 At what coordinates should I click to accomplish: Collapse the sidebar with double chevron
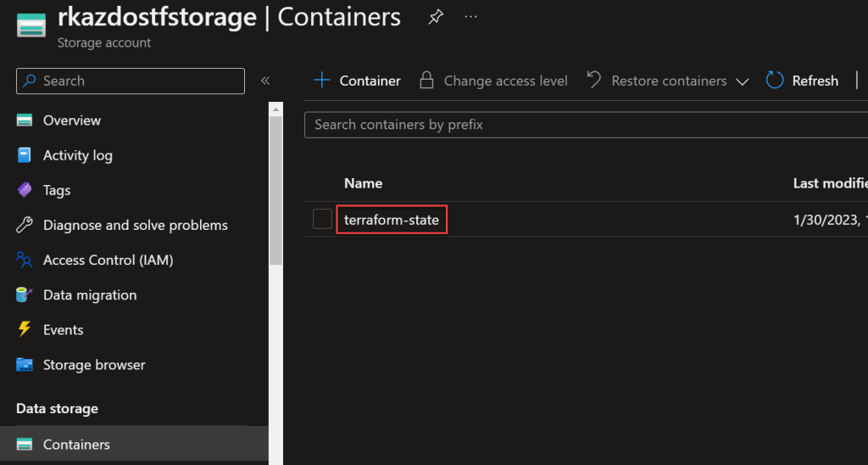click(x=265, y=81)
